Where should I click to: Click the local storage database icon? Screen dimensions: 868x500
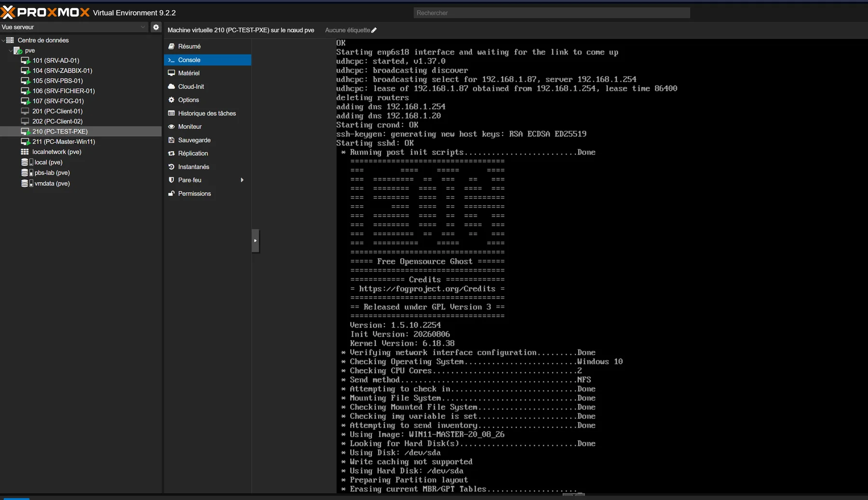27,162
